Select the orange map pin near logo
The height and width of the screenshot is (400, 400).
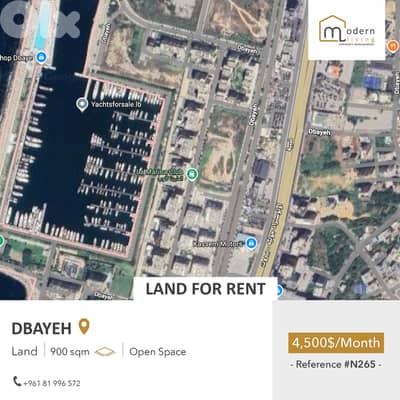click(x=393, y=46)
